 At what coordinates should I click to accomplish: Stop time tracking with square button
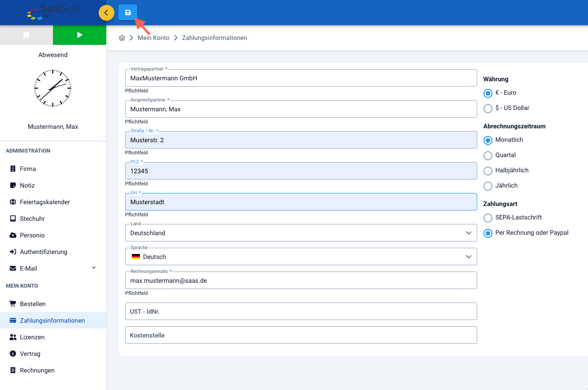(x=26, y=35)
